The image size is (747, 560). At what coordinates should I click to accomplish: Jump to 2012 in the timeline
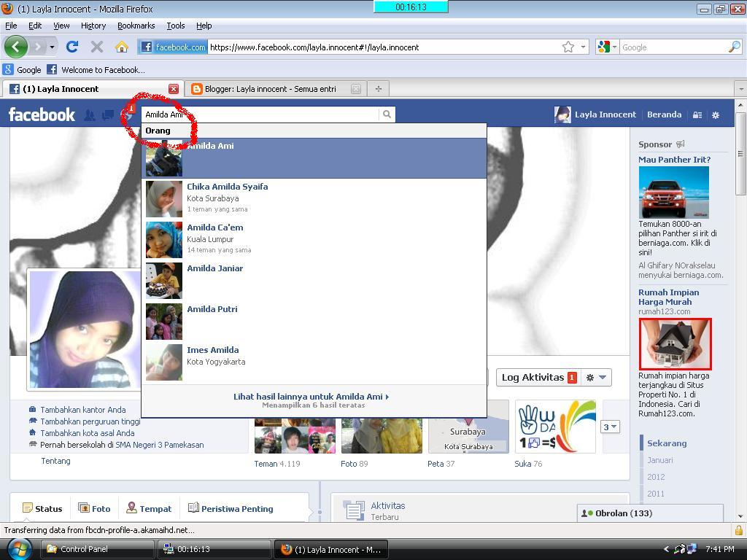[x=656, y=477]
